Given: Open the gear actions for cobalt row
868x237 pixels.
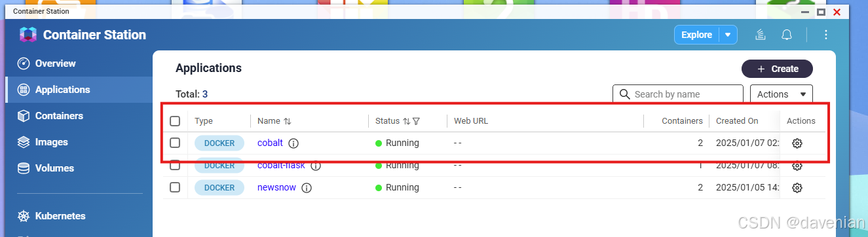Looking at the screenshot, I should click(797, 143).
